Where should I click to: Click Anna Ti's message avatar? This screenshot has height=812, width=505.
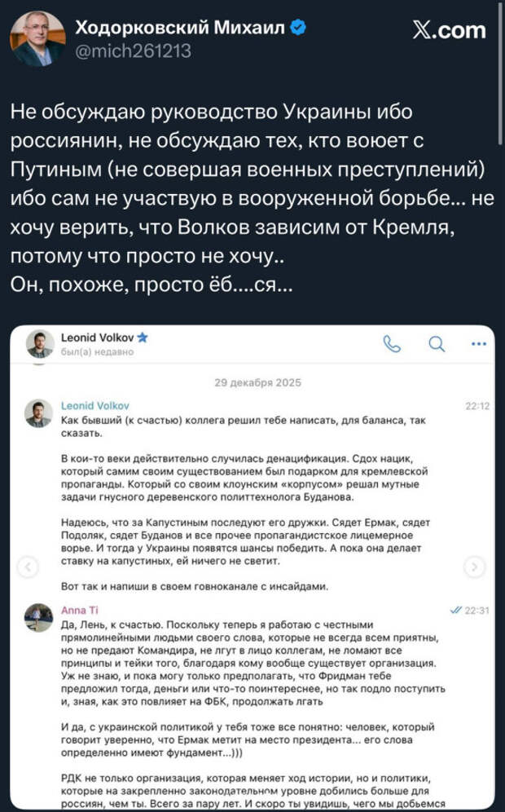click(39, 617)
